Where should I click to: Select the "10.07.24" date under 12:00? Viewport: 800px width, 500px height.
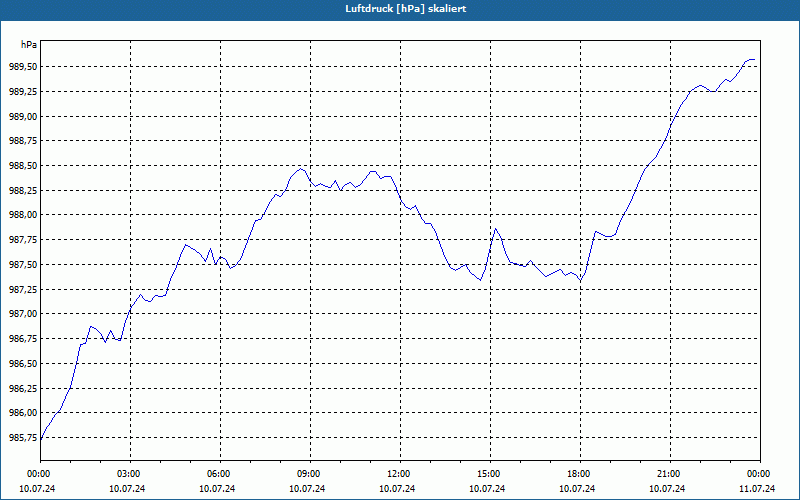397,489
